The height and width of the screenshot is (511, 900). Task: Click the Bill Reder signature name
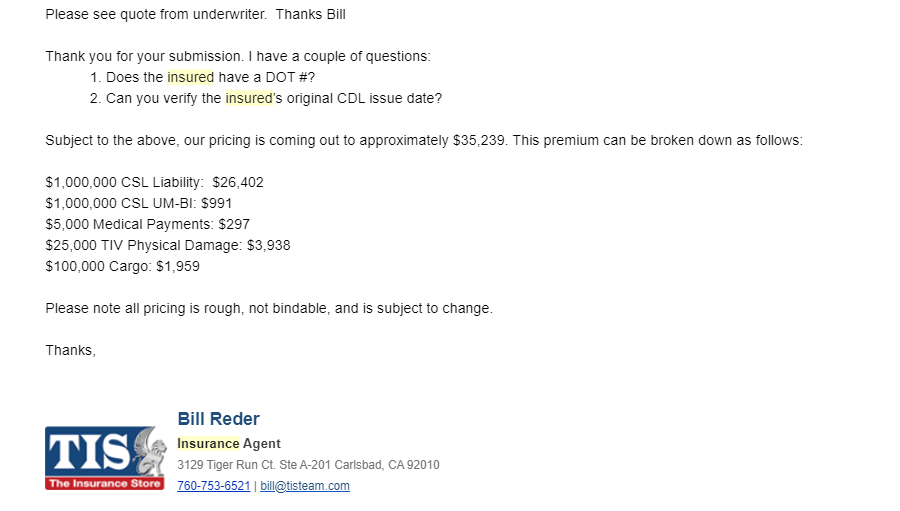click(x=218, y=419)
